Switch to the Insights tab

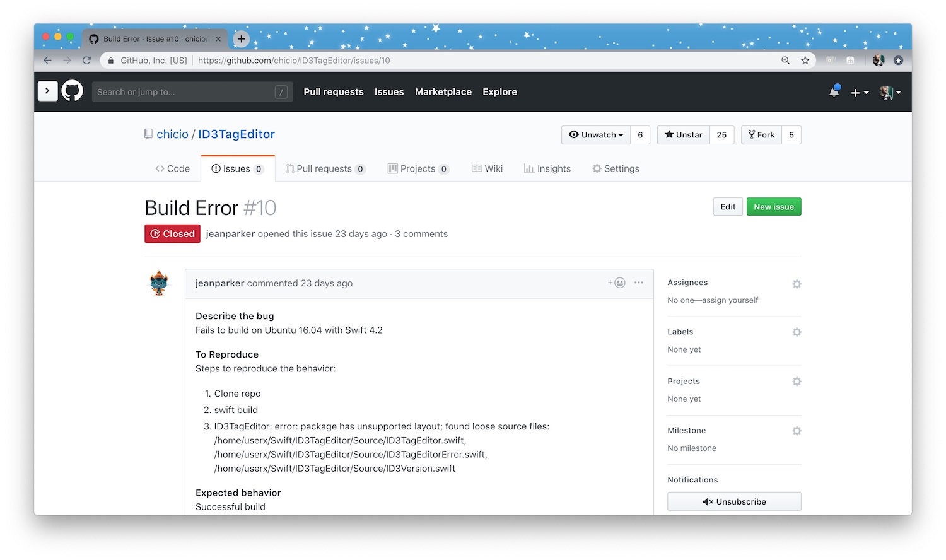click(547, 168)
